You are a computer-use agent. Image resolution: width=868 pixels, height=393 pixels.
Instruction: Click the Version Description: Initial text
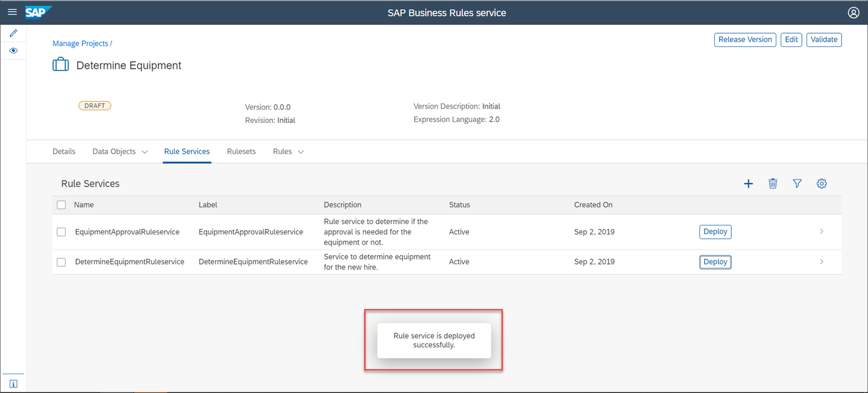point(457,106)
